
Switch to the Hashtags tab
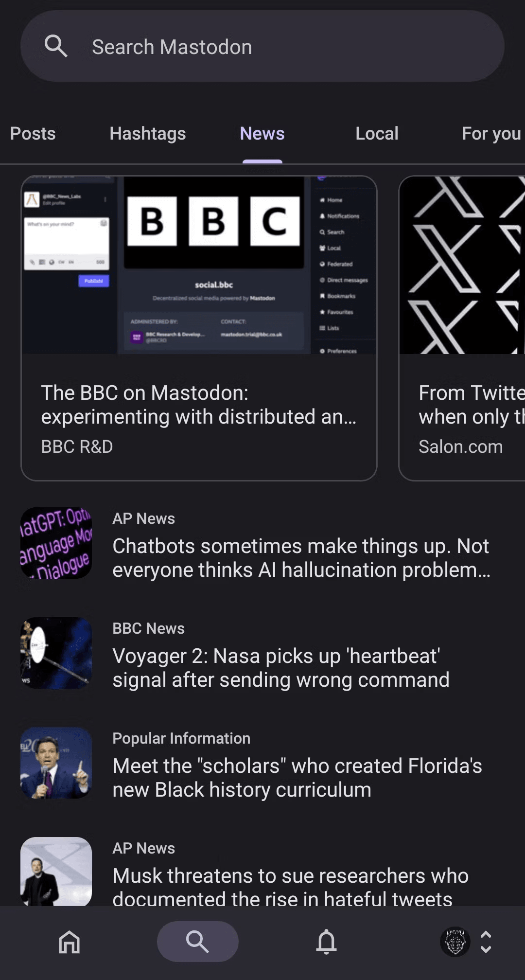coord(148,134)
